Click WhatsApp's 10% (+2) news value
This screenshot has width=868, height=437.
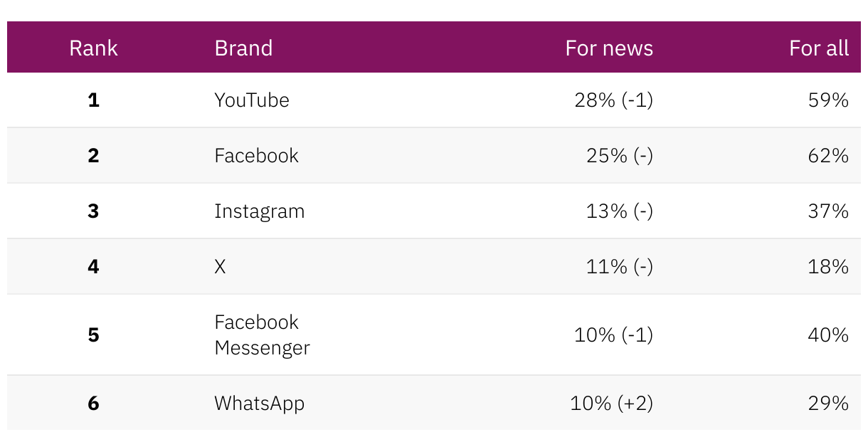tap(611, 404)
